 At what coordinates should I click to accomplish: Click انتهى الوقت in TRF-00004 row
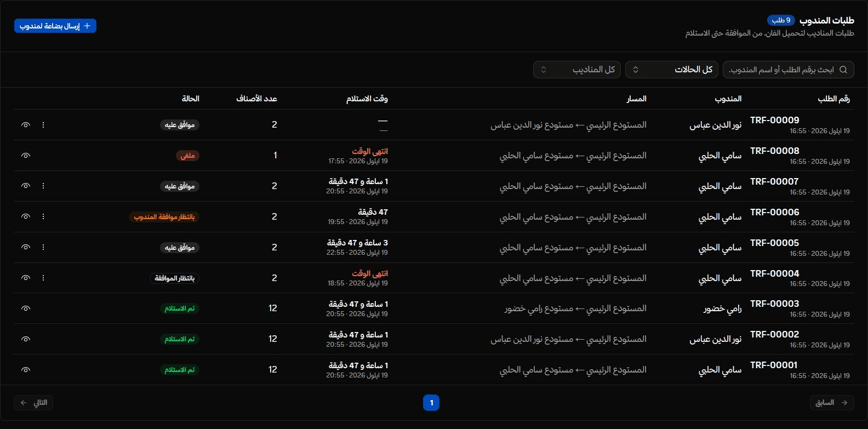pos(369,273)
